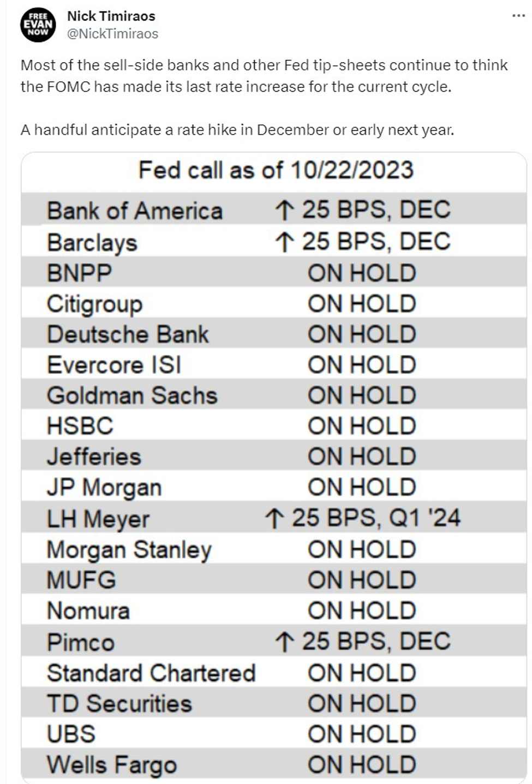Click the Pimco 25 BPS DEC call
The image size is (532, 784).
(362, 642)
